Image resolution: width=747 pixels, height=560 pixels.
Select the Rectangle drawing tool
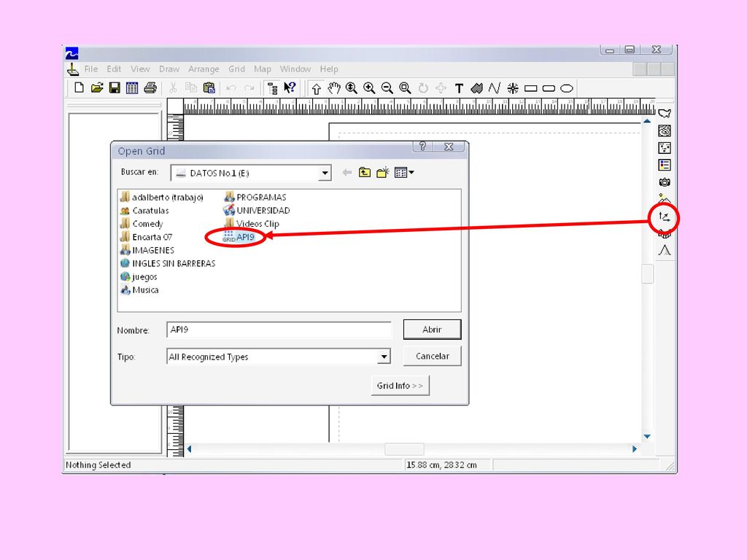coord(531,88)
